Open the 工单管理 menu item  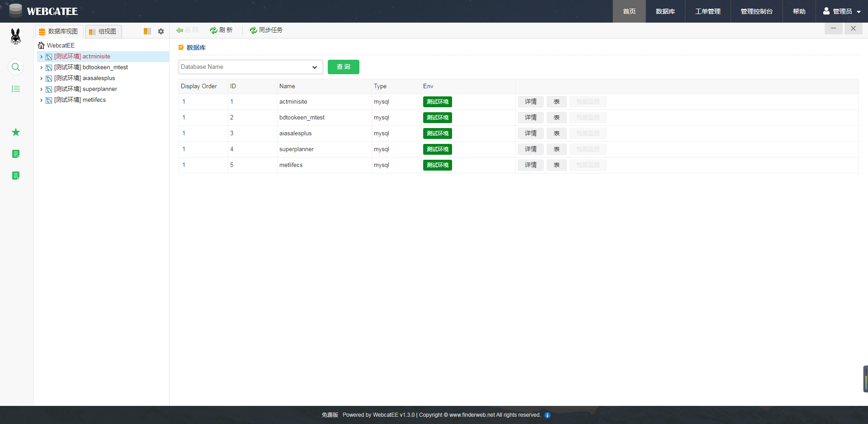point(708,11)
